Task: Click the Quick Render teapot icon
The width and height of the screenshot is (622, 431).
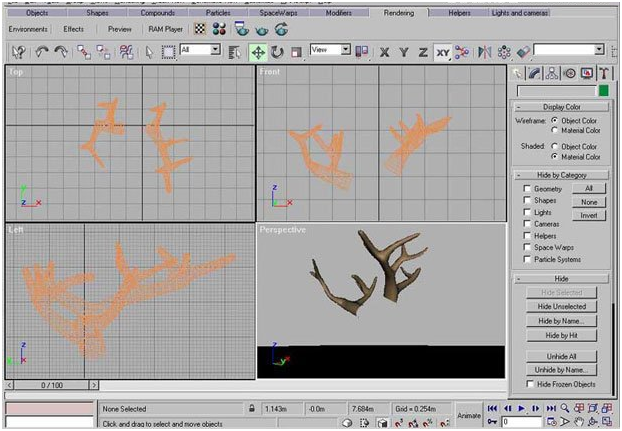Action: (x=262, y=30)
